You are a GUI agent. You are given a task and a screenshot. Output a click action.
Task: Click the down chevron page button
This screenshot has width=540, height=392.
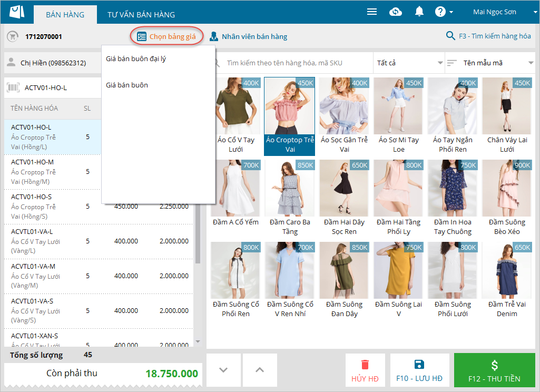pos(223,370)
